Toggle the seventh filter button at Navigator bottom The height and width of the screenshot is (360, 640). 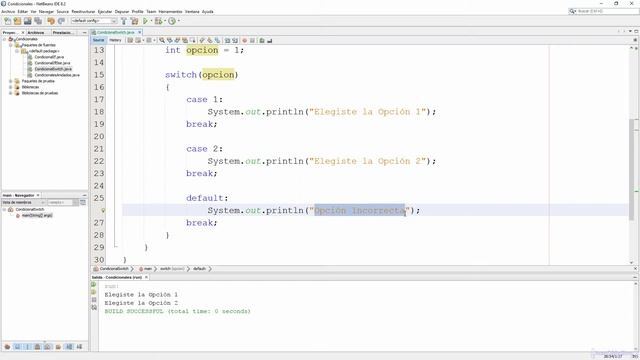(x=69, y=347)
